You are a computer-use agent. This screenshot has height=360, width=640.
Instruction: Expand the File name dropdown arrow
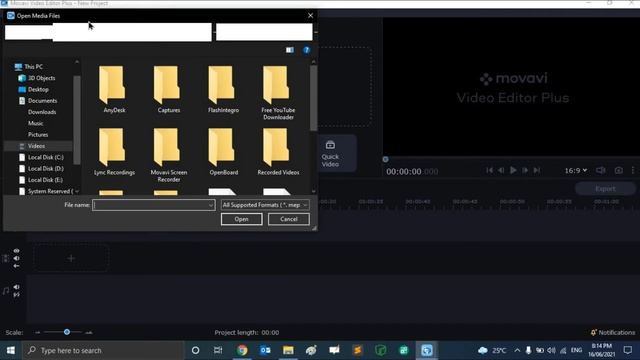point(211,205)
